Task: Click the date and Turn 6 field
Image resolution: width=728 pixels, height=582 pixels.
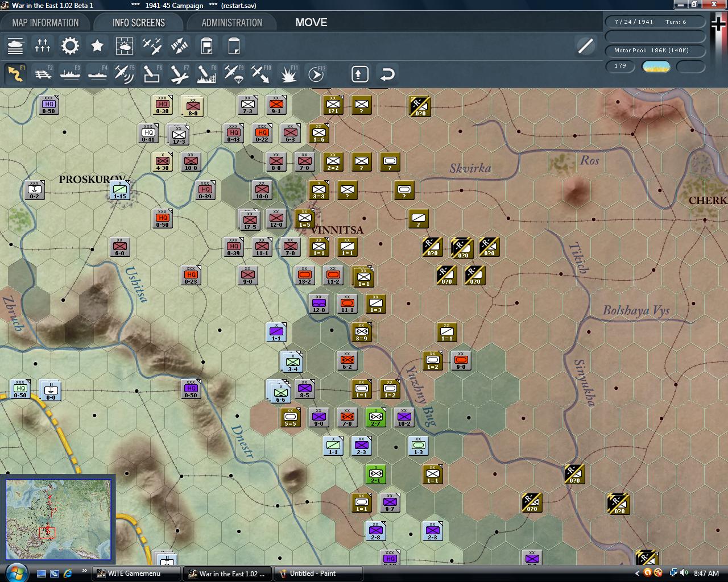Action: tap(655, 22)
